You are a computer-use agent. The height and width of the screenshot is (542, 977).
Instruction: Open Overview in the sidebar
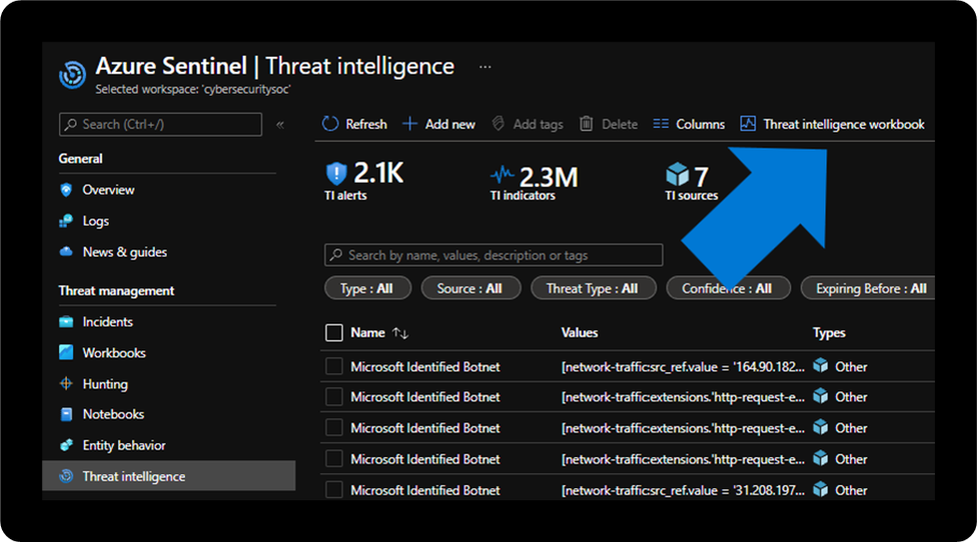108,190
